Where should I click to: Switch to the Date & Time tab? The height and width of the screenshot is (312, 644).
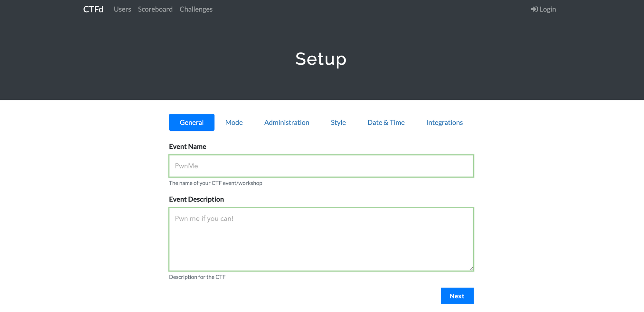[x=386, y=122]
